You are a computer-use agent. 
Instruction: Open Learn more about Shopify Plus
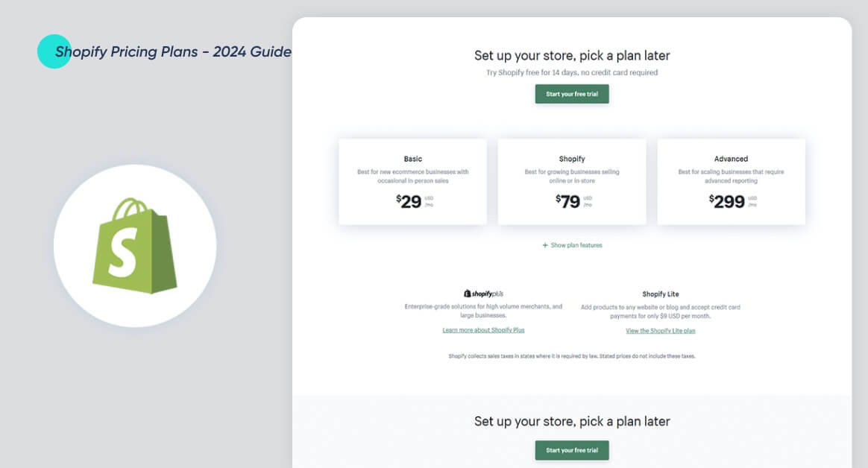(x=484, y=330)
